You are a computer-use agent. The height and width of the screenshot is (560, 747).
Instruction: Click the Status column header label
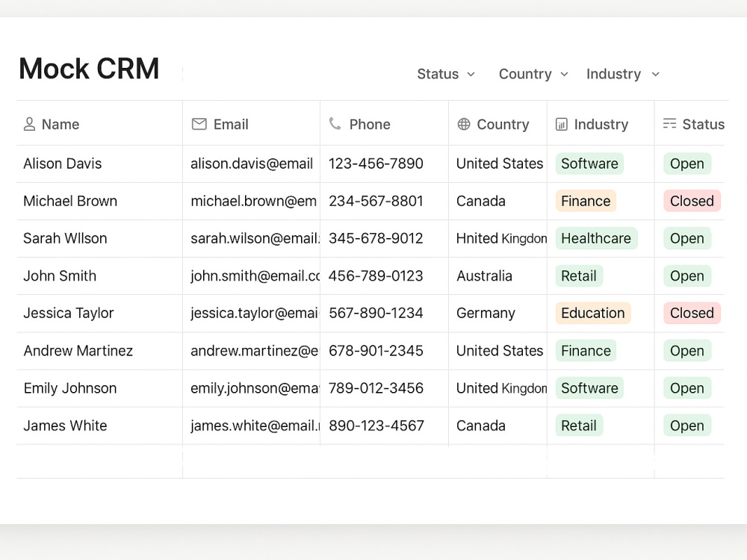703,124
